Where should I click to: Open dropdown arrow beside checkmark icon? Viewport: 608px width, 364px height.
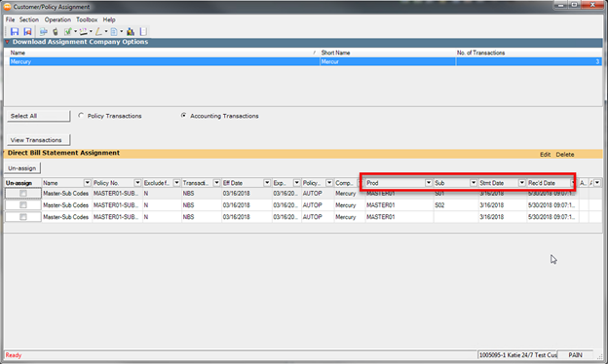point(75,32)
